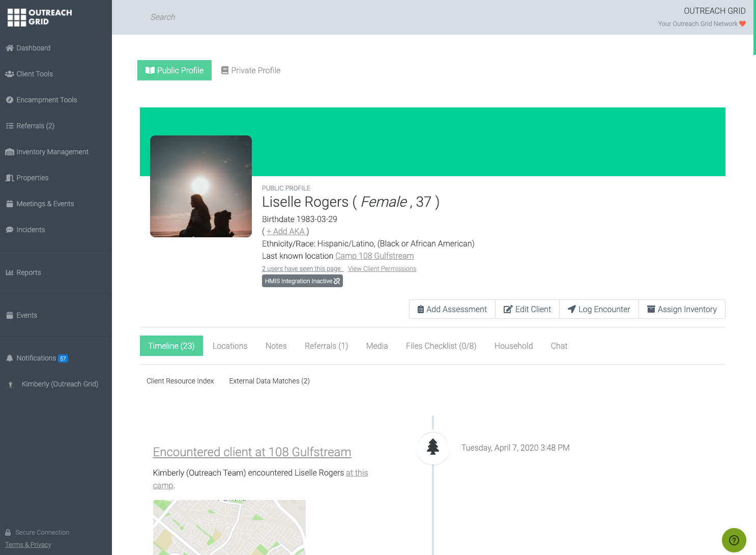The image size is (756, 555).
Task: Click the Encampment Tools compass icon
Action: pyautogui.click(x=9, y=100)
